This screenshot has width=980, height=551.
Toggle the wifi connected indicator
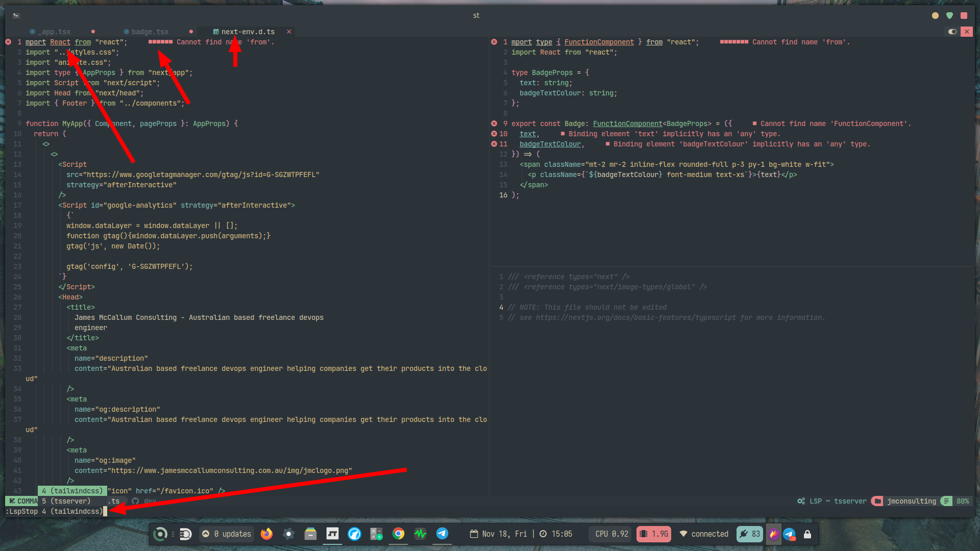coord(704,534)
